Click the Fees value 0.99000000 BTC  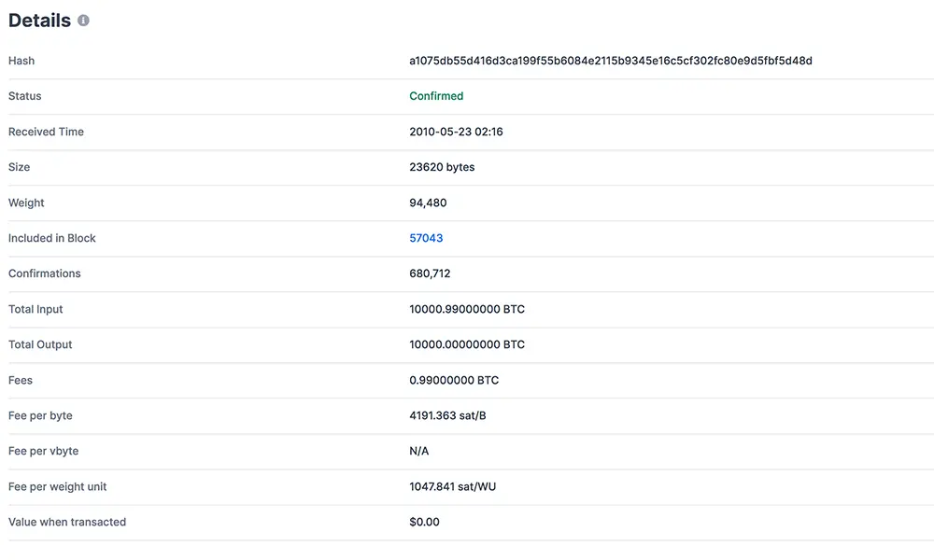pyautogui.click(x=454, y=380)
